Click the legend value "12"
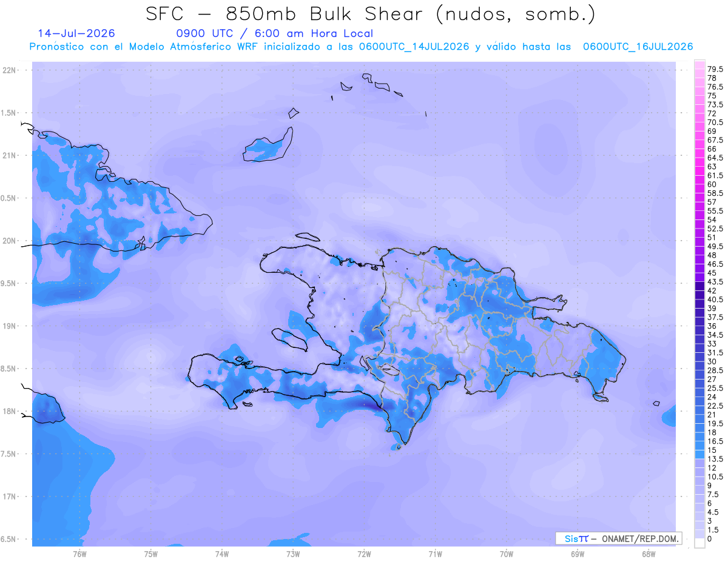Viewport: 728px width, 562px height. coord(712,467)
